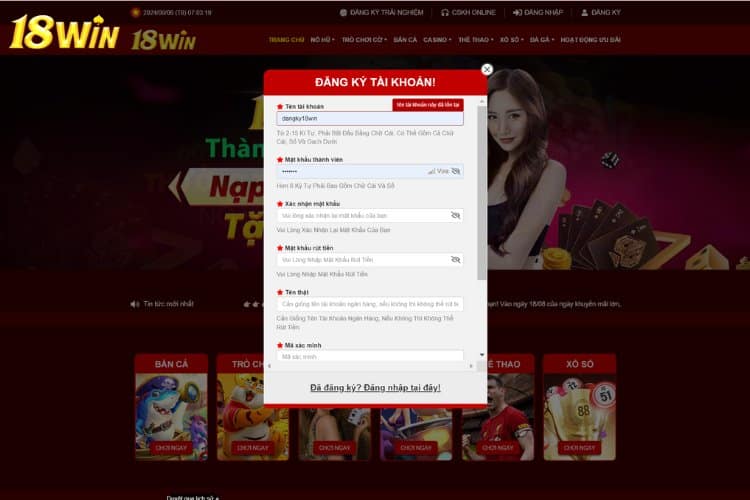Click the second smaller 18Win logo
The width and height of the screenshot is (750, 500).
(164, 40)
